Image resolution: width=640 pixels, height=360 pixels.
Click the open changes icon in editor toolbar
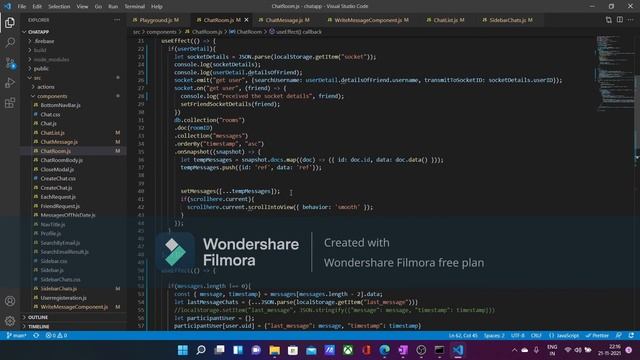pyautogui.click(x=609, y=20)
